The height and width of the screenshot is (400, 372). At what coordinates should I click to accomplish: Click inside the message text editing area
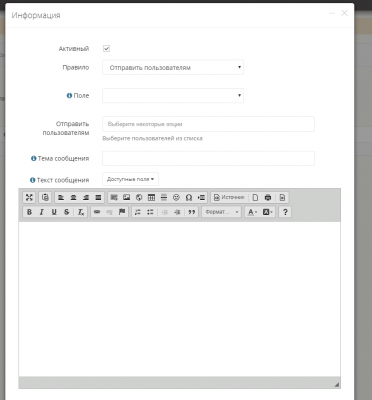coord(179,299)
